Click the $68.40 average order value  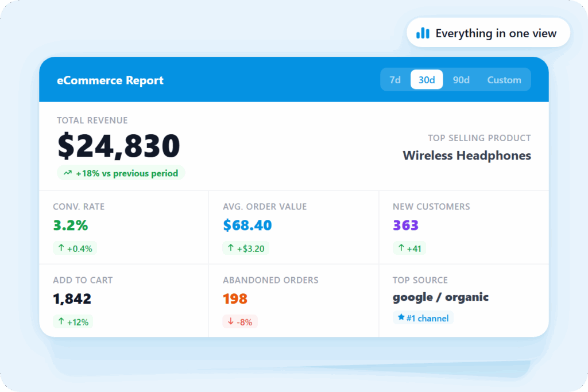[x=247, y=226]
